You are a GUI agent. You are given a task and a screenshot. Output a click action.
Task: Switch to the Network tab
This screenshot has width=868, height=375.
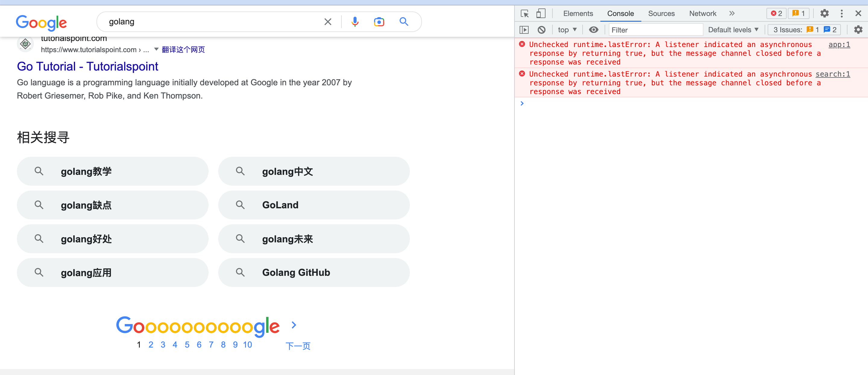tap(703, 14)
